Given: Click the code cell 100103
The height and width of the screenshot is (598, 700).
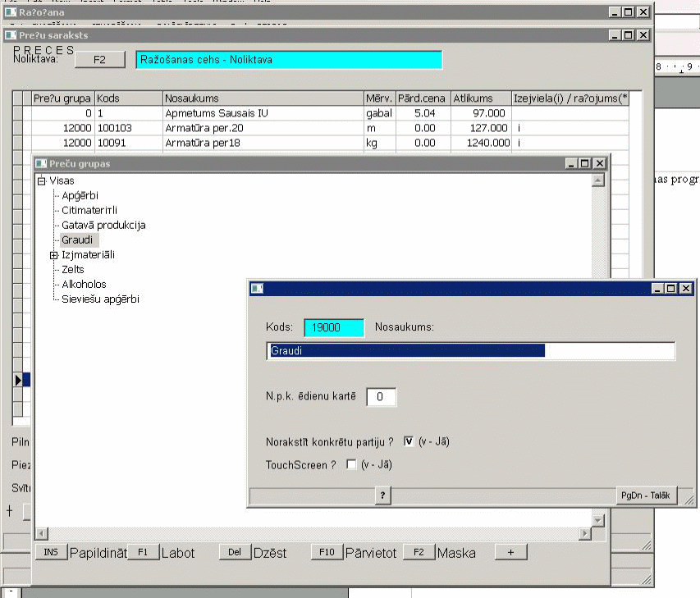Looking at the screenshot, I should tap(129, 128).
